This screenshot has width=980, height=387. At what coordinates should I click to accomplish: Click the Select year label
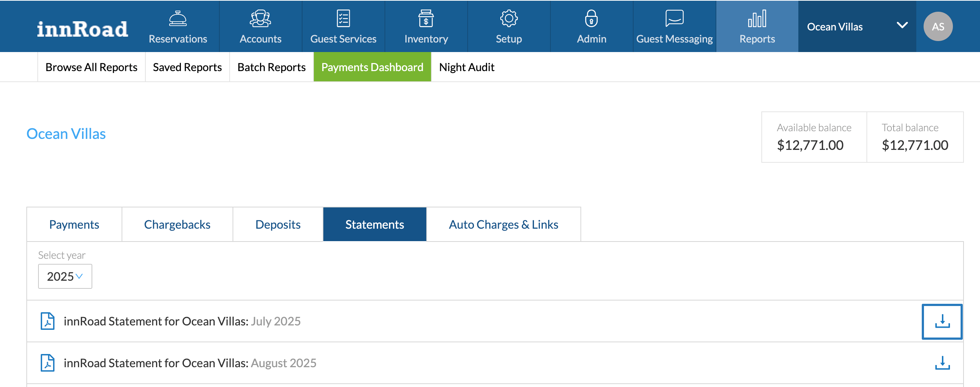(x=62, y=255)
